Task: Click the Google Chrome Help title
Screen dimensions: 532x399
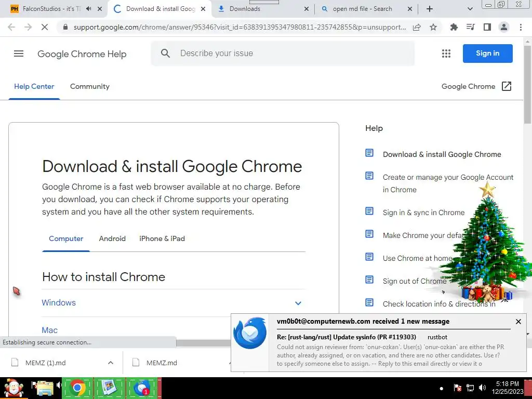Action: (82, 54)
